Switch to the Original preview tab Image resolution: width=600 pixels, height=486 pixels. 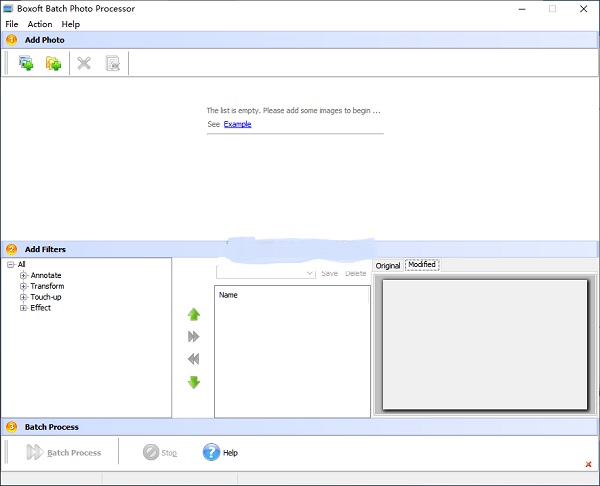388,266
